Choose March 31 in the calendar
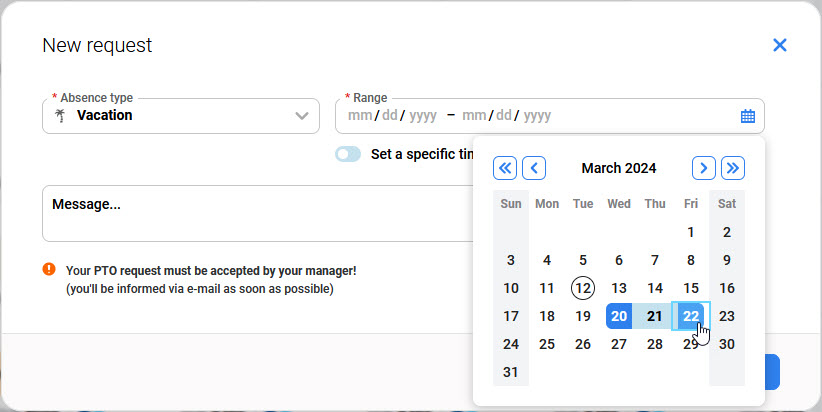The width and height of the screenshot is (822, 412). (x=511, y=372)
